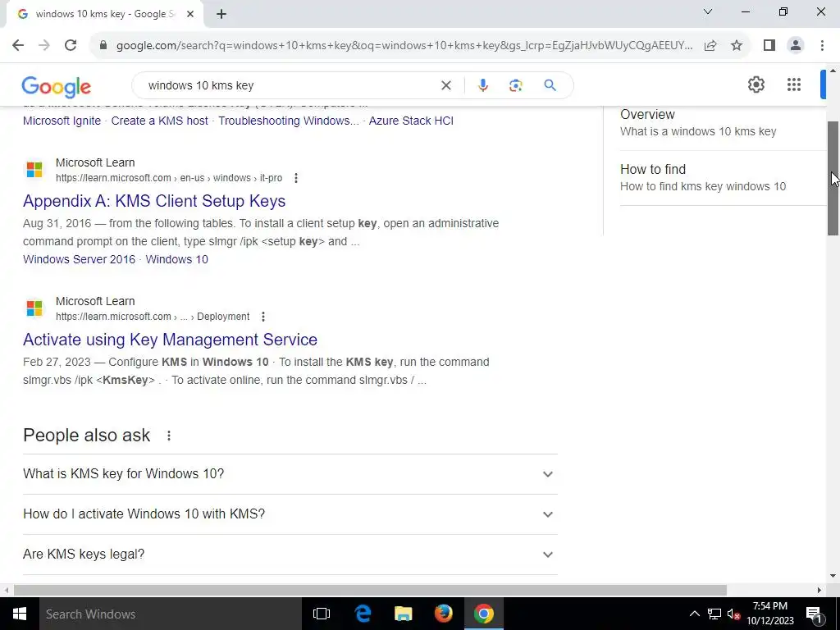This screenshot has width=840, height=630.
Task: Share this page from the address bar
Action: (710, 46)
